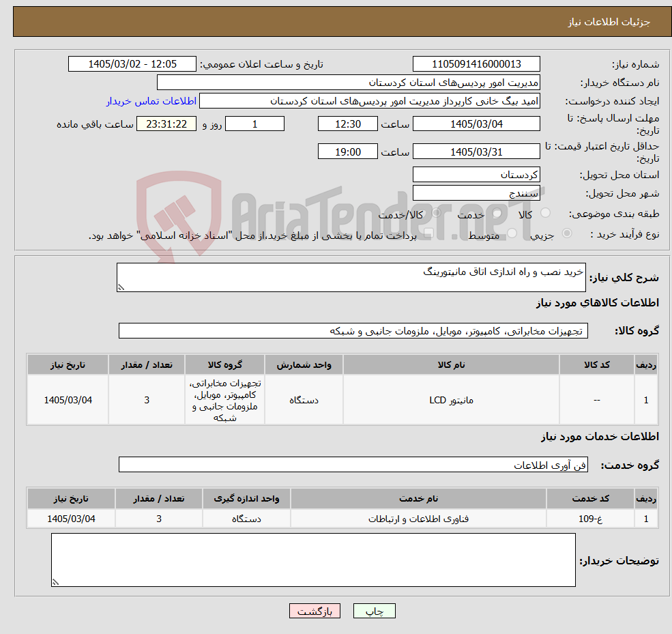Click the remaining days field showing 1
The height and width of the screenshot is (634, 672).
[x=254, y=124]
